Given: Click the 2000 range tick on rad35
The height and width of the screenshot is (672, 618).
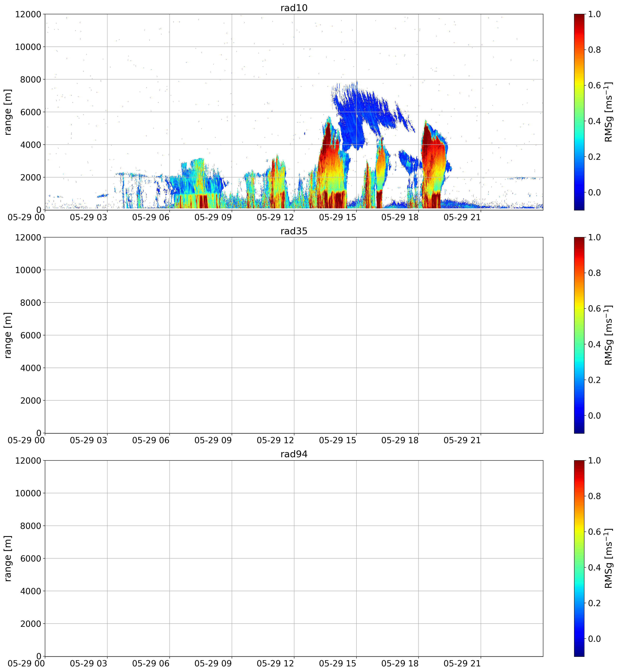Looking at the screenshot, I should tap(31, 401).
